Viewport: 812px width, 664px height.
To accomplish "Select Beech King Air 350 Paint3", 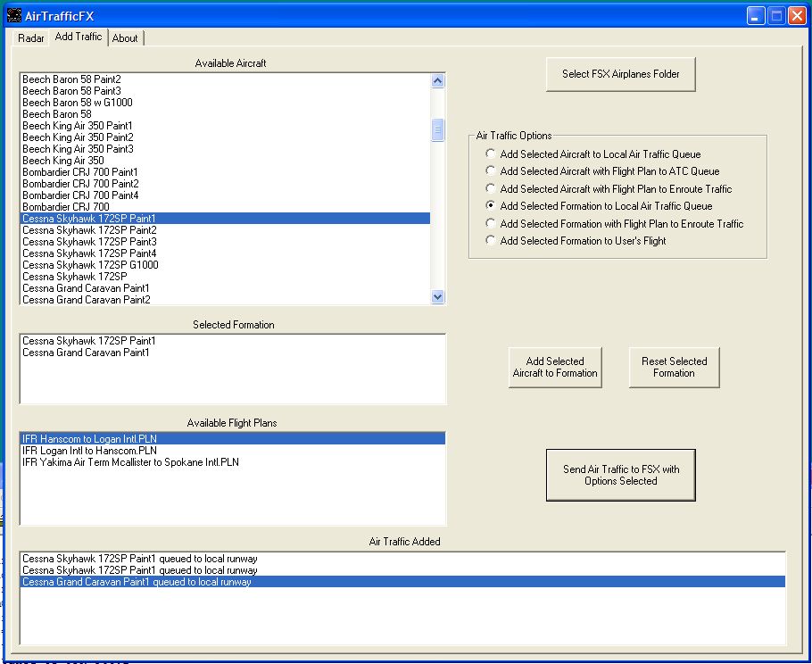I will tap(225, 149).
